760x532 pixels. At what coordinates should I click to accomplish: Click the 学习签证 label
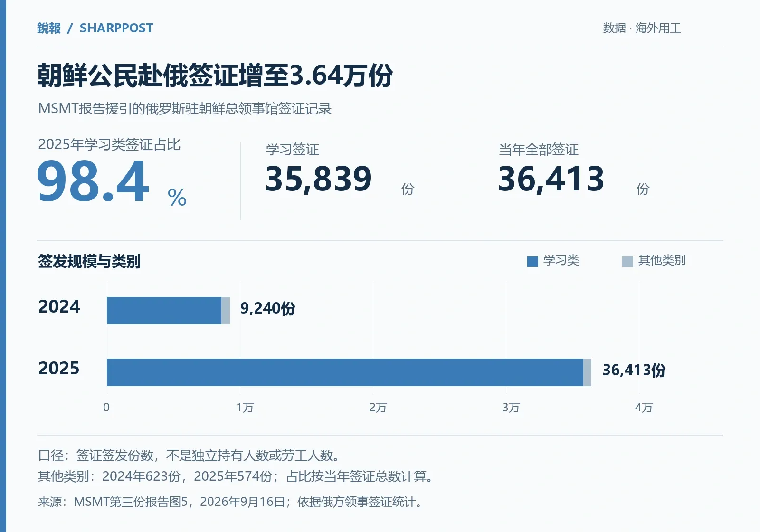coord(293,150)
